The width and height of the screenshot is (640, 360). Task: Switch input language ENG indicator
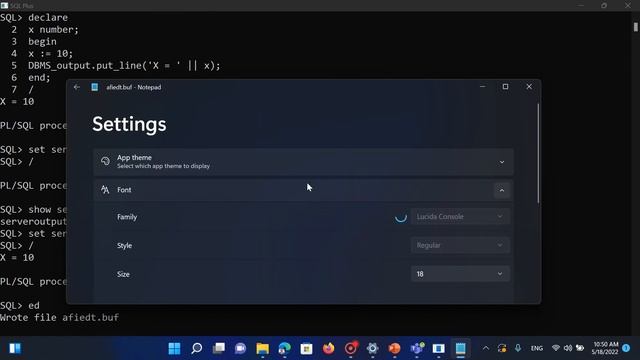(x=537, y=348)
